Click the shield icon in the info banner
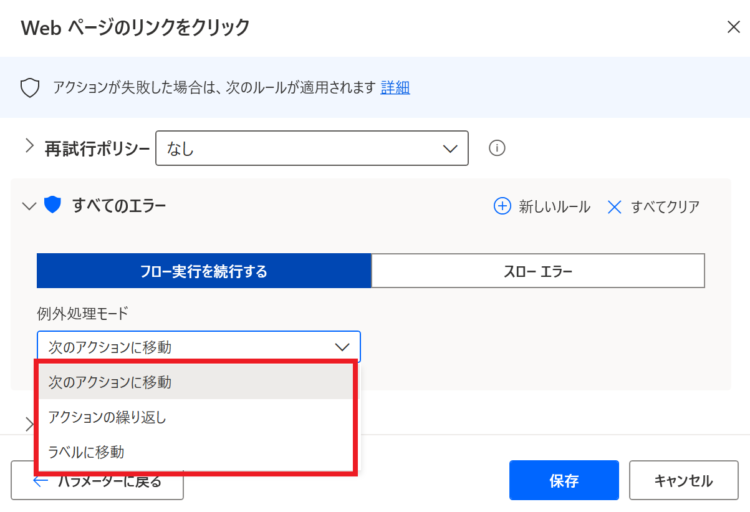Viewport: 750px width, 512px height. point(30,88)
